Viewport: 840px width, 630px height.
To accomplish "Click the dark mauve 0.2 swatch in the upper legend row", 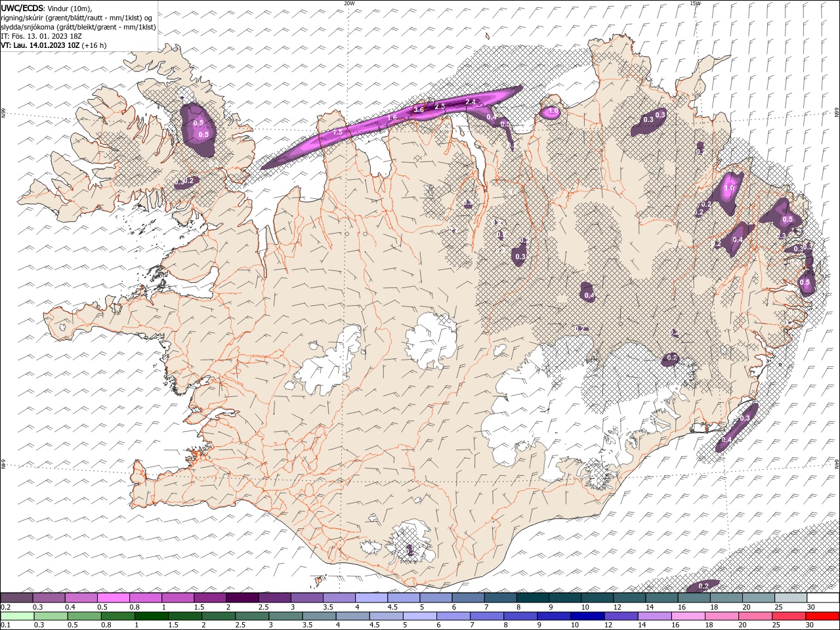I will 16,598.
